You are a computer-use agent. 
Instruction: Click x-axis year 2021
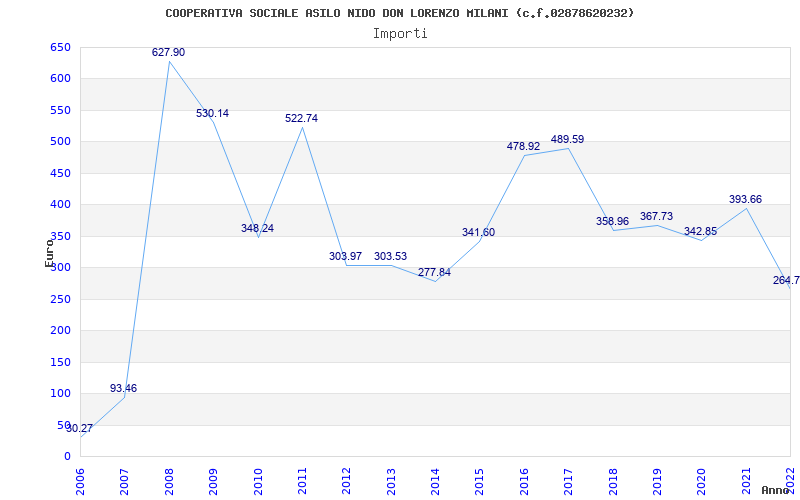coord(746,481)
